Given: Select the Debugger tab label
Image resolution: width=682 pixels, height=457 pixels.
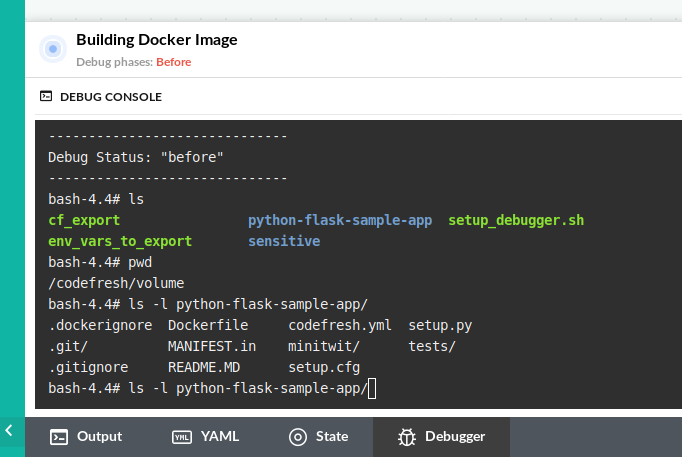Looking at the screenshot, I should click(455, 437).
